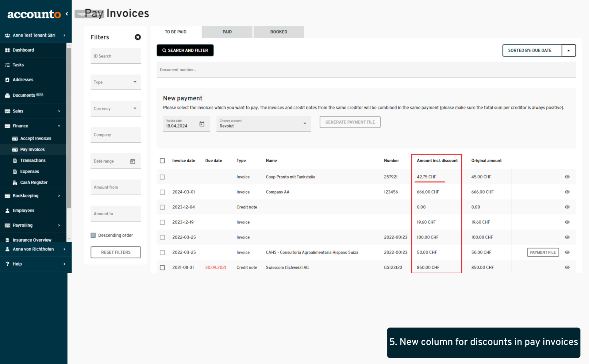Click the Addresses book icon
This screenshot has width=589, height=364.
(x=7, y=79)
